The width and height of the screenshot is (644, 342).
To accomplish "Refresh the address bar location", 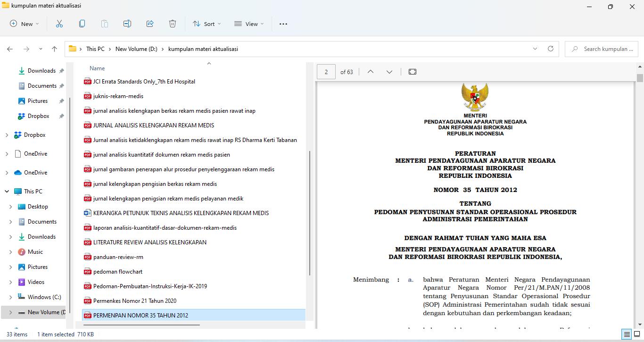I will click(x=550, y=49).
